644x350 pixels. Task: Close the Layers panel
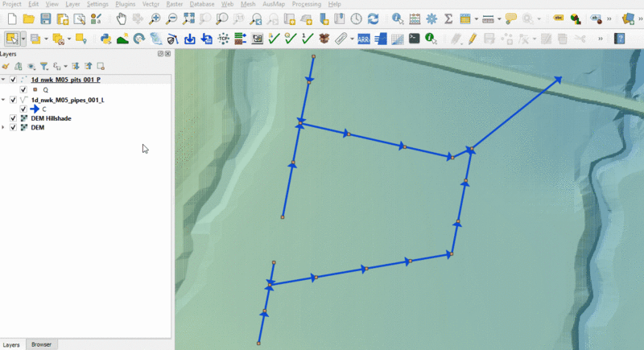(167, 54)
